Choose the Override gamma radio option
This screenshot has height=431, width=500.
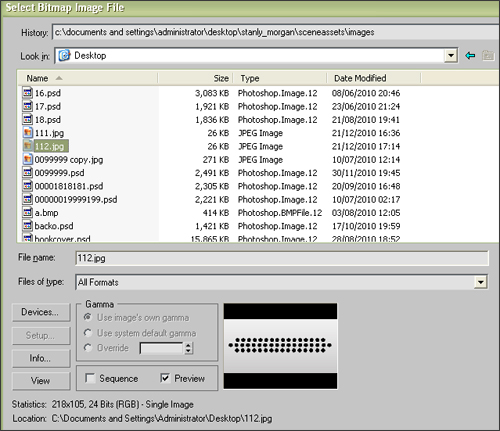click(88, 348)
